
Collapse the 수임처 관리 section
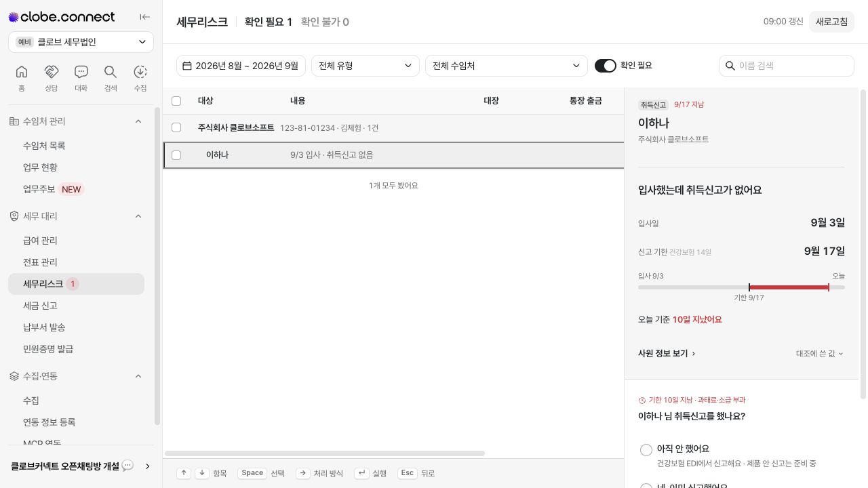coord(138,121)
